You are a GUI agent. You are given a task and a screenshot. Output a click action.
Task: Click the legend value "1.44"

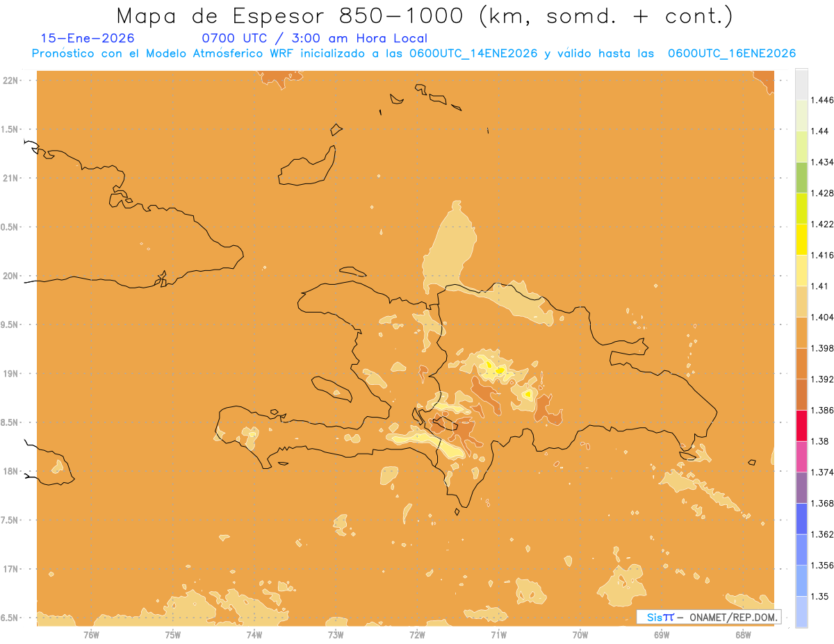pos(819,131)
